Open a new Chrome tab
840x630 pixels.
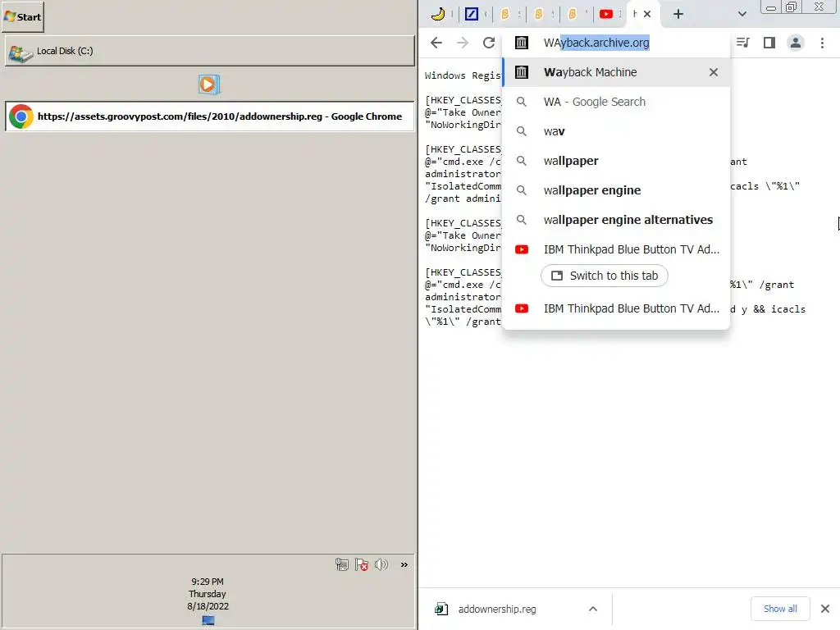(678, 14)
